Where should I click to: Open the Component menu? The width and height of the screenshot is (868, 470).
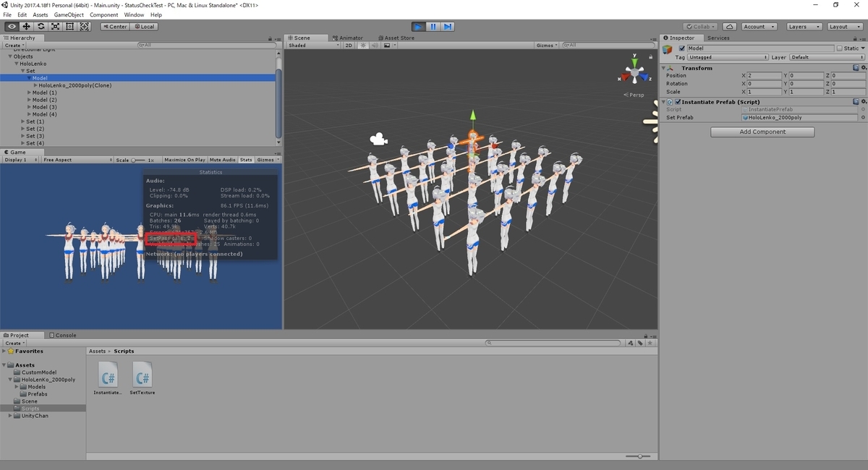tap(104, 14)
